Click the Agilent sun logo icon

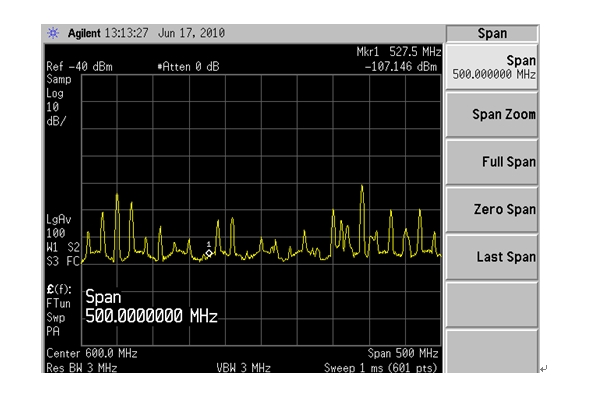point(53,33)
